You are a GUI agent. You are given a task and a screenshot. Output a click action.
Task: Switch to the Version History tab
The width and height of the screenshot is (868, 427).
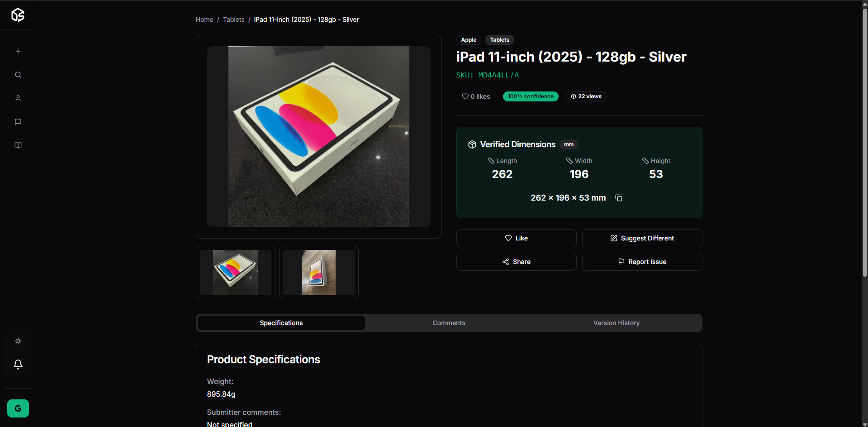pyautogui.click(x=617, y=323)
